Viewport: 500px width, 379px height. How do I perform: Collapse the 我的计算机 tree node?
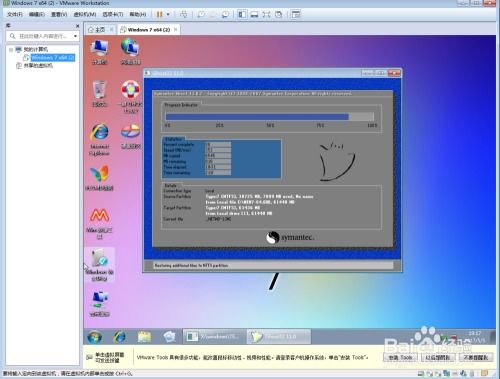pyautogui.click(x=11, y=50)
